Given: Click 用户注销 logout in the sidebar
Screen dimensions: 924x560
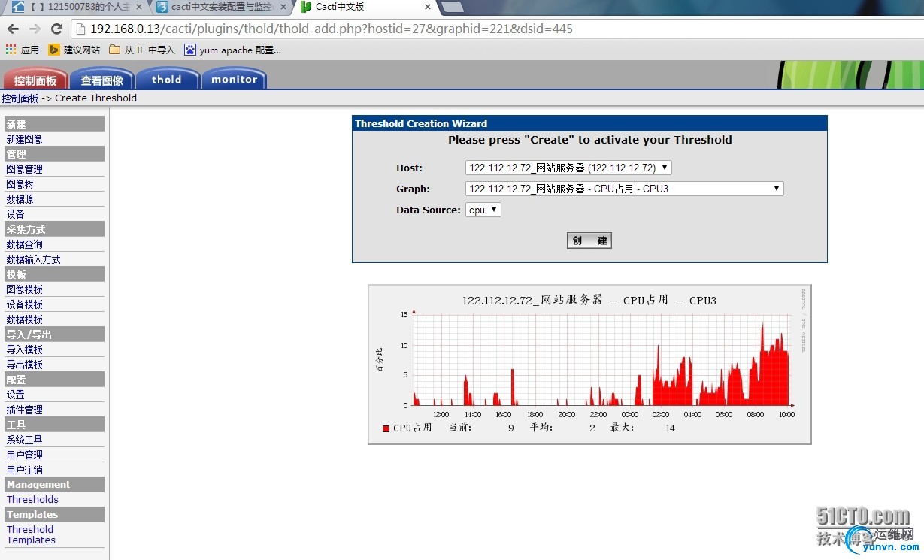Looking at the screenshot, I should tap(25, 470).
